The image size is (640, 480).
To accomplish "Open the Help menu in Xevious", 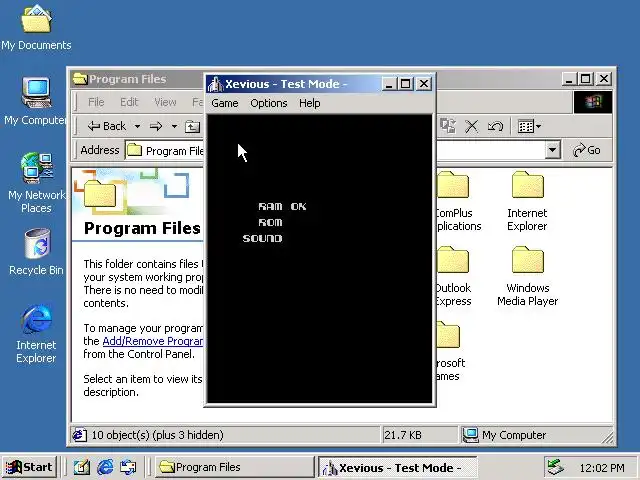I will coord(309,103).
